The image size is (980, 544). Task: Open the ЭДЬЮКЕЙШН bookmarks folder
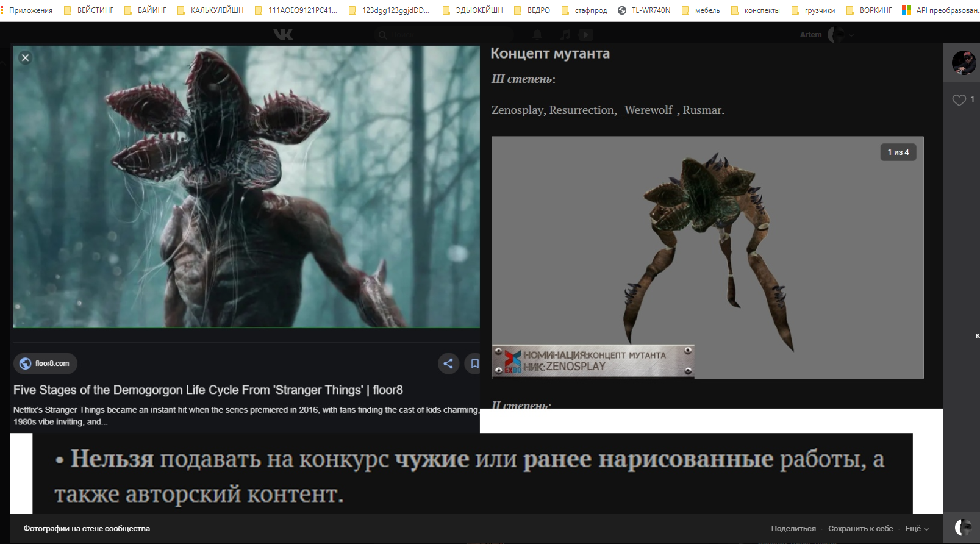point(473,10)
